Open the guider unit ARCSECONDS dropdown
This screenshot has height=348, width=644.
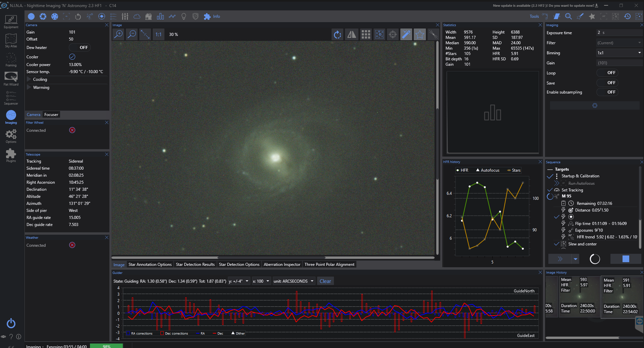(x=294, y=281)
